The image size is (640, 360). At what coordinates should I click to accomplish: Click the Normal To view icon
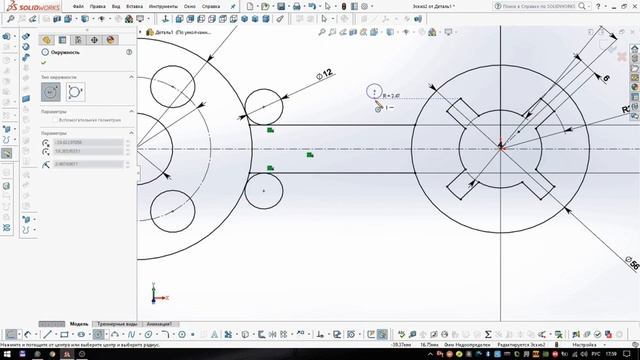point(165,19)
